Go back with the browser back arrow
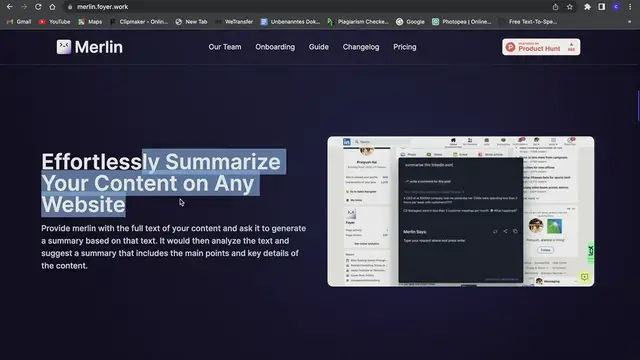This screenshot has height=360, width=640. coord(9,7)
